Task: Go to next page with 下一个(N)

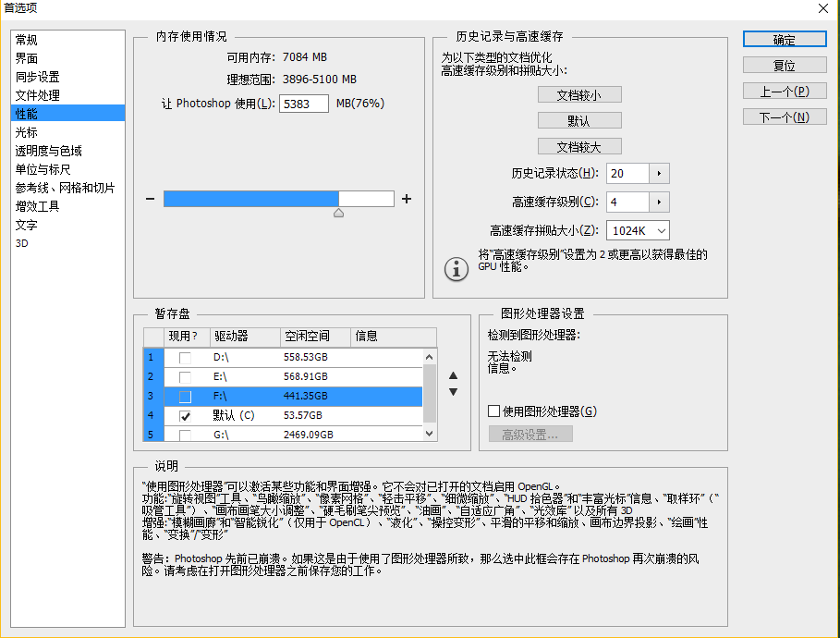Action: 785,117
